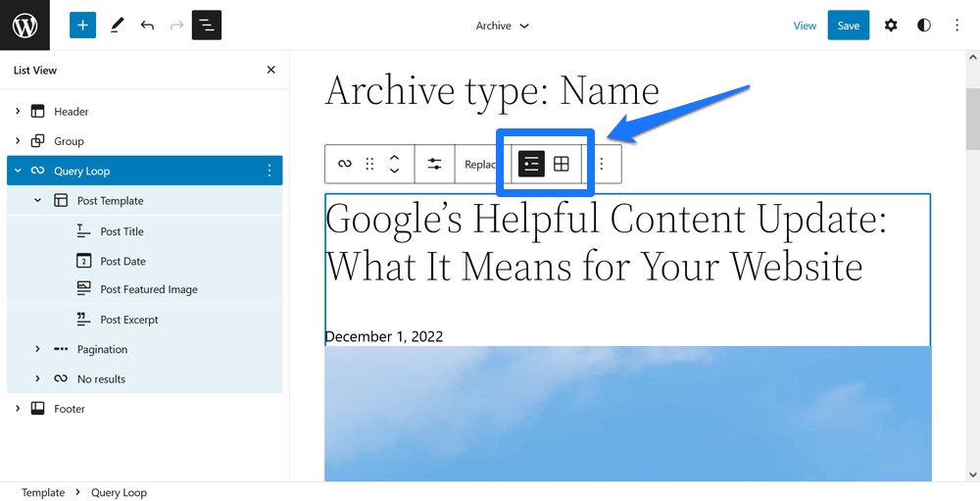980x501 pixels.
Task: Open the Archive template dropdown
Action: point(502,25)
